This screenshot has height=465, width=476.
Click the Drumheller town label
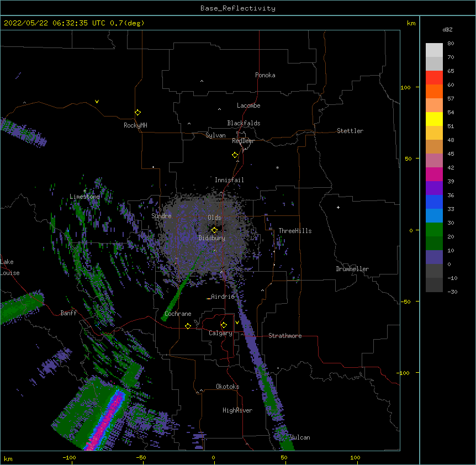(x=352, y=269)
